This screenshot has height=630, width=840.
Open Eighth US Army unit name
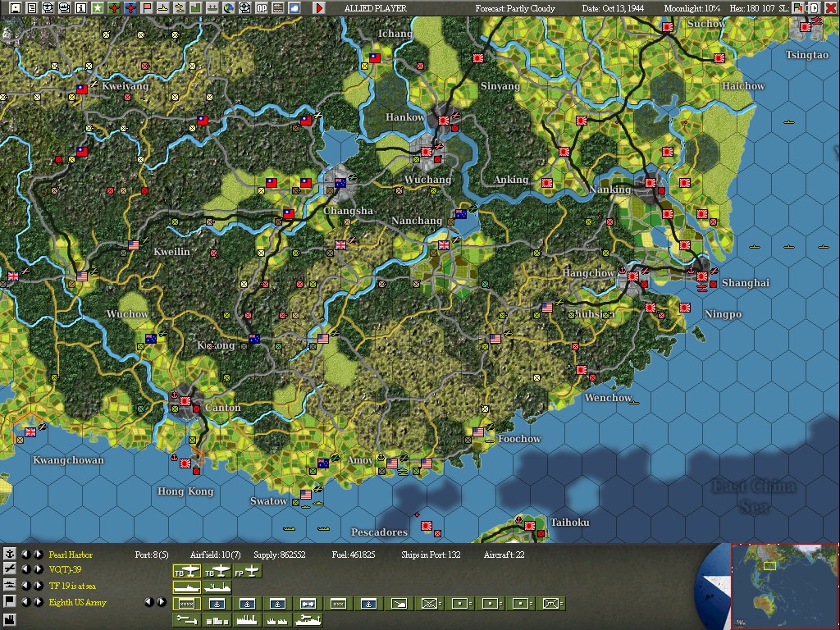point(78,602)
